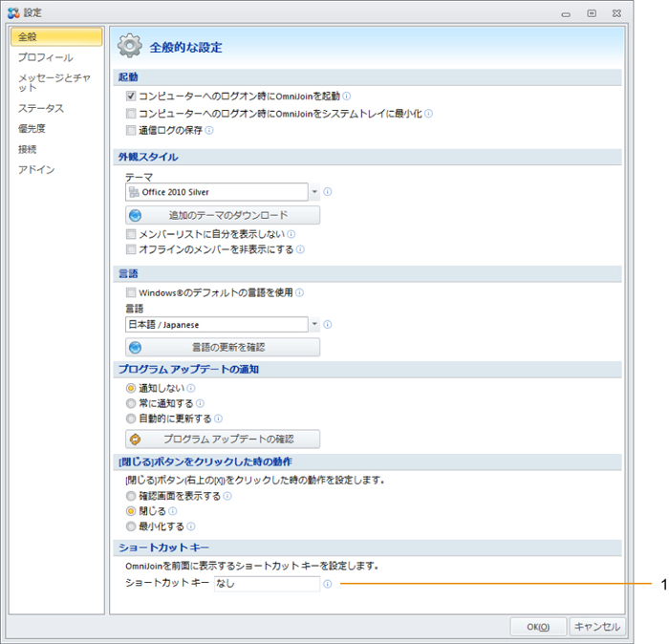Open プロフィール settings page
Viewport: 669px width, 644px height.
click(x=45, y=57)
